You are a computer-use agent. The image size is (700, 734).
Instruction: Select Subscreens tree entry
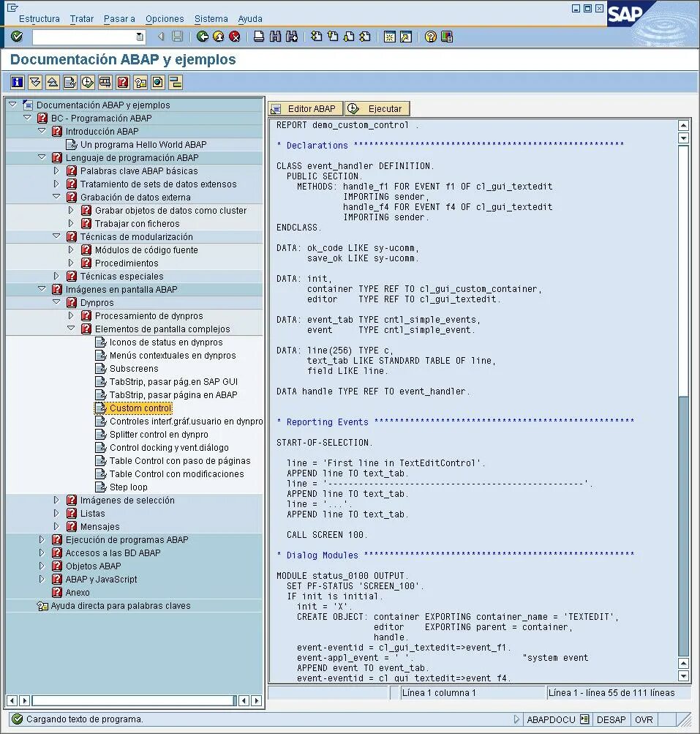pos(134,368)
